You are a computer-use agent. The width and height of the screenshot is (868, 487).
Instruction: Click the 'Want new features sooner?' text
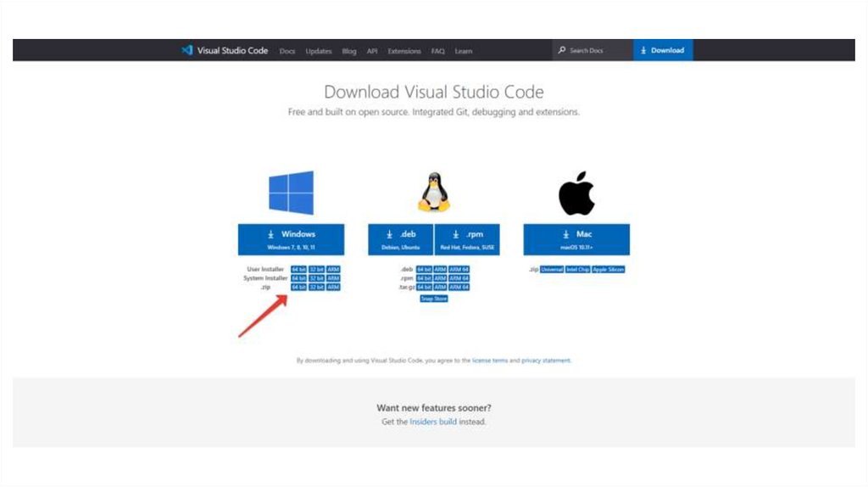(434, 408)
